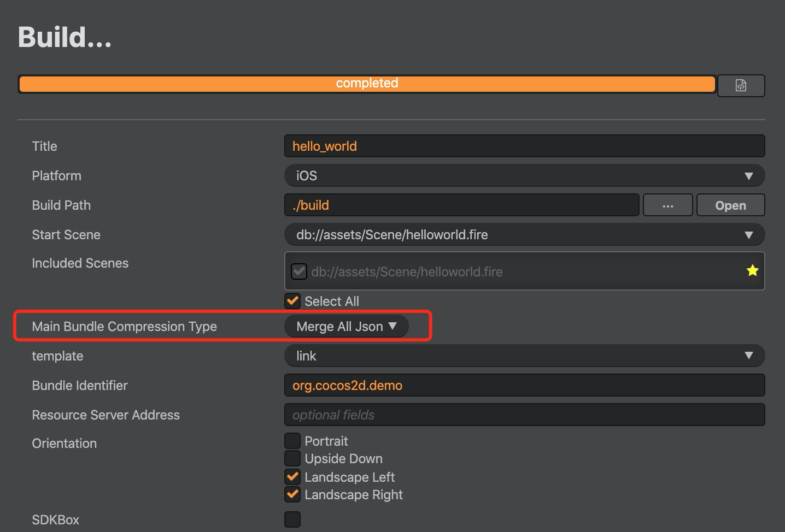Toggle the helloworld.fire included scene checkbox
This screenshot has width=785, height=532.
(299, 271)
